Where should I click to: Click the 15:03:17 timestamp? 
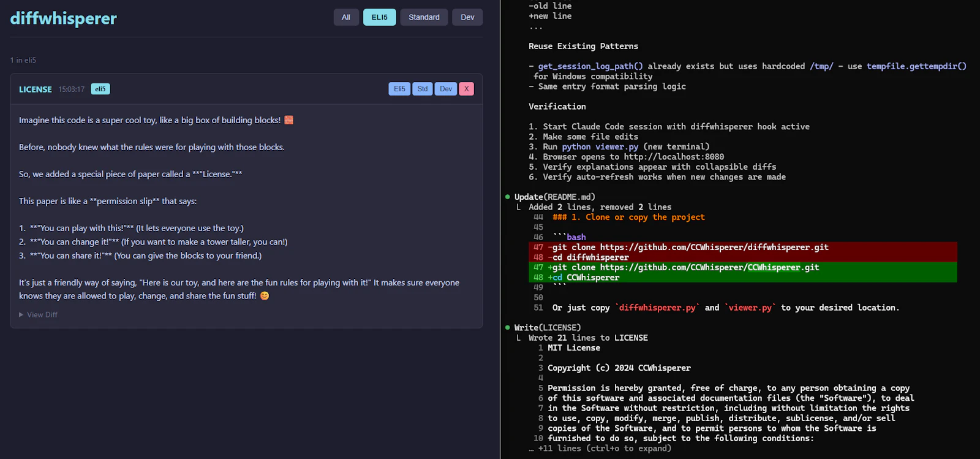pos(72,89)
